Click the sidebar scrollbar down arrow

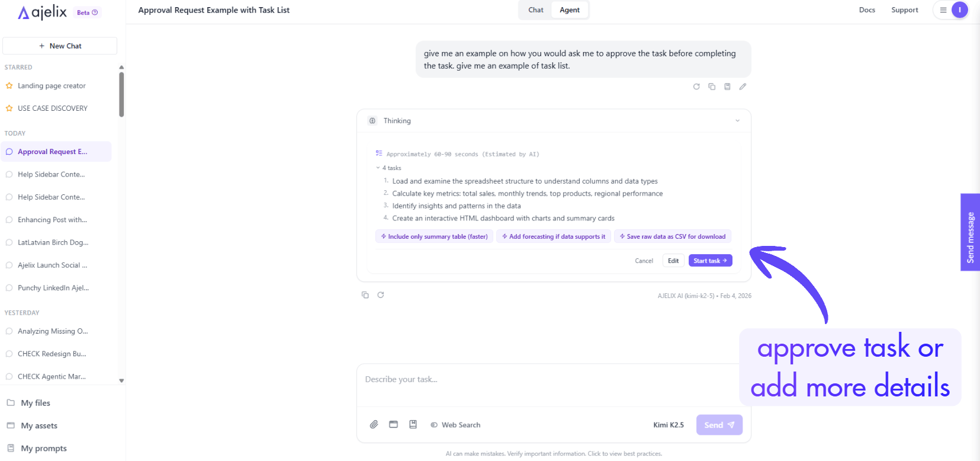(x=121, y=381)
